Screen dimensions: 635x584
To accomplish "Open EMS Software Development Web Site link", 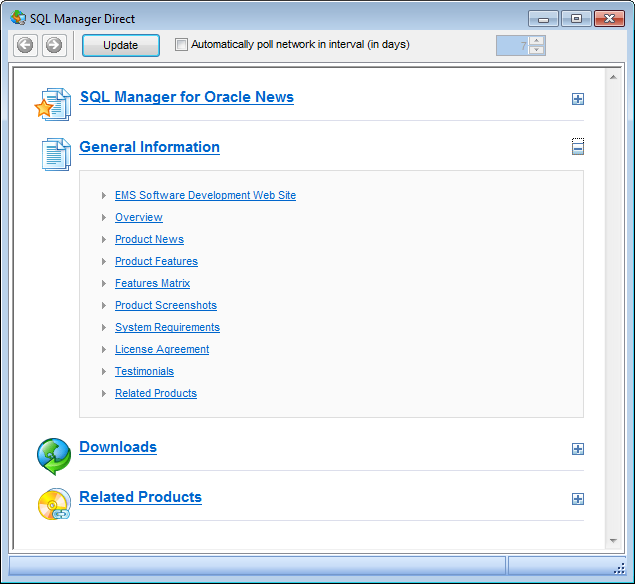I will [205, 195].
